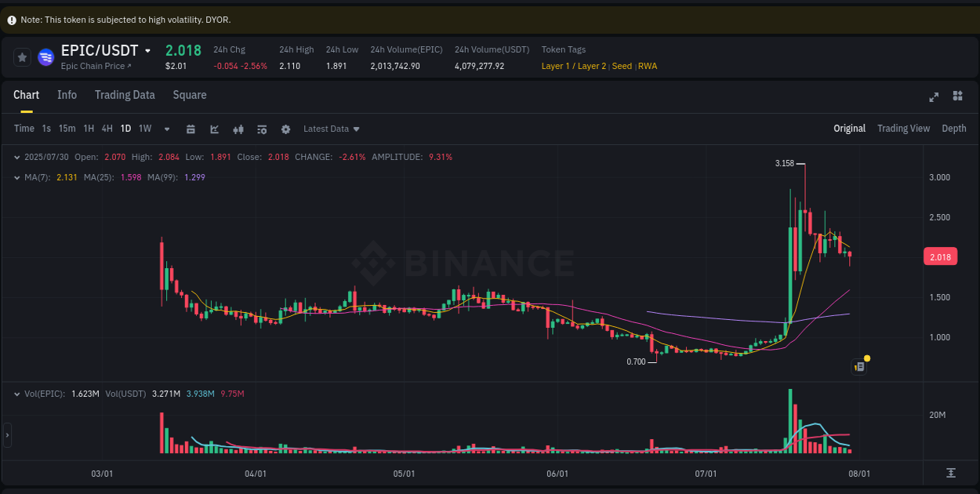Expand more timeframe options arrow
The width and height of the screenshot is (980, 494).
[166, 129]
